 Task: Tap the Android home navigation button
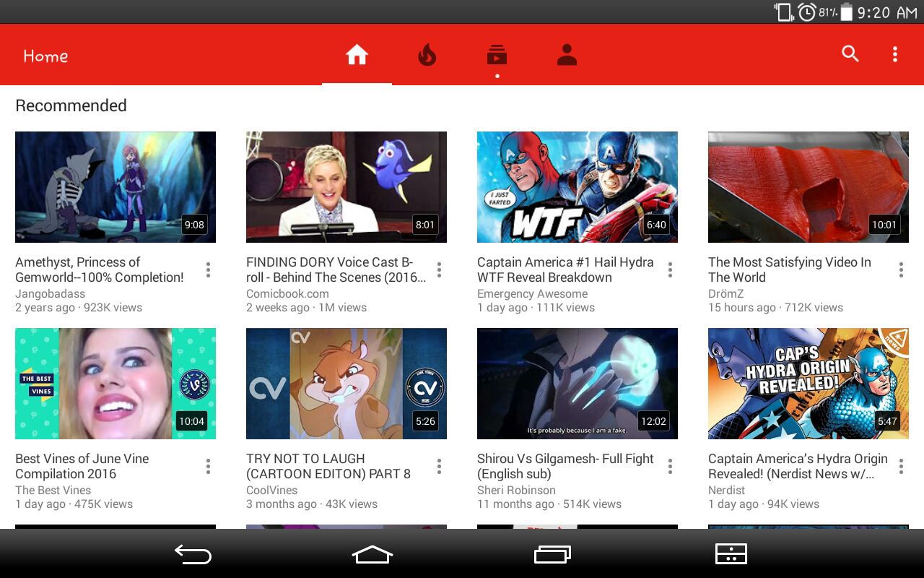pos(372,554)
